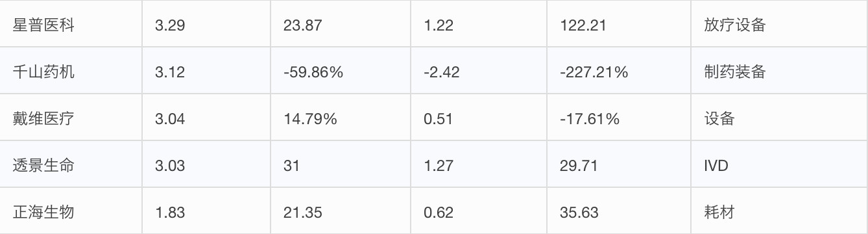The width and height of the screenshot is (868, 234).
Task: Select the 3.29 value cell
Action: pos(206,24)
